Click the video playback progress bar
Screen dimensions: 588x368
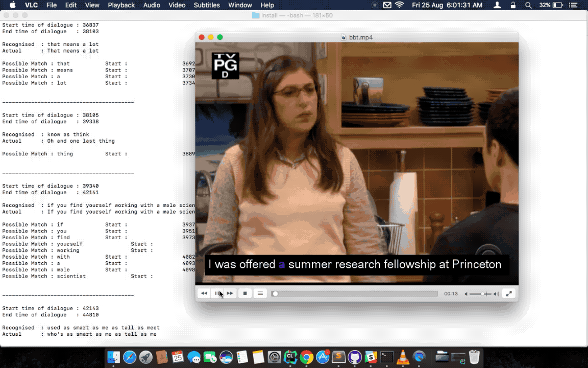[x=355, y=294]
